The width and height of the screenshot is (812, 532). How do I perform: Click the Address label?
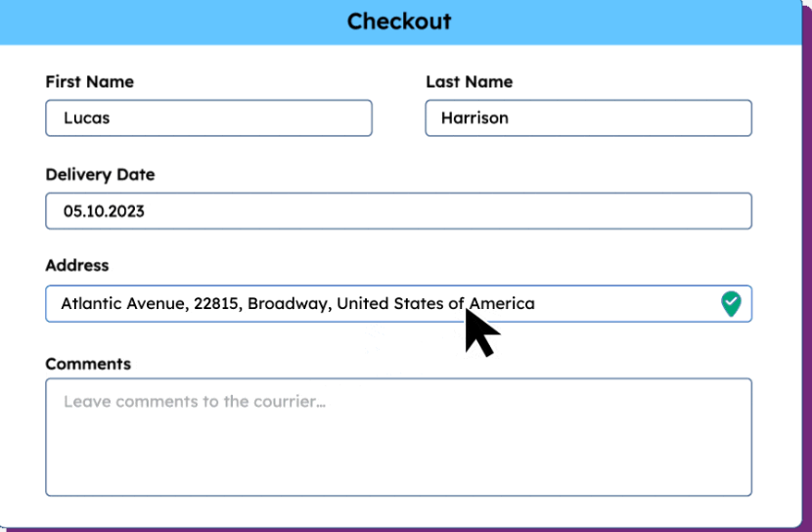pos(77,266)
